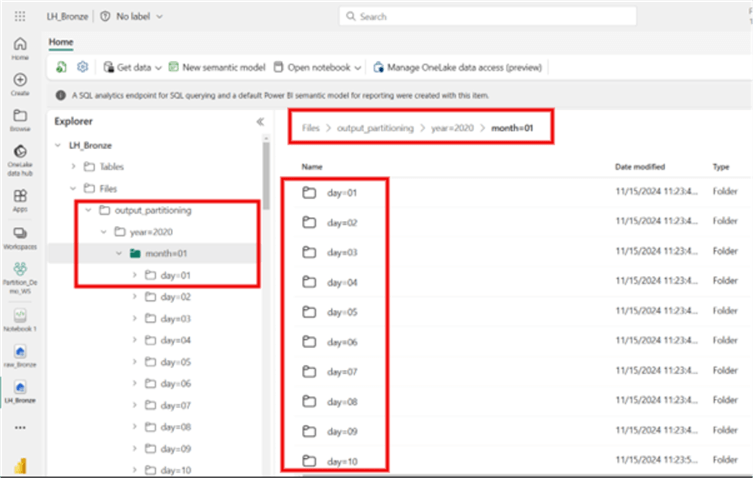The height and width of the screenshot is (478, 753).
Task: Select the Home tab
Action: click(61, 42)
